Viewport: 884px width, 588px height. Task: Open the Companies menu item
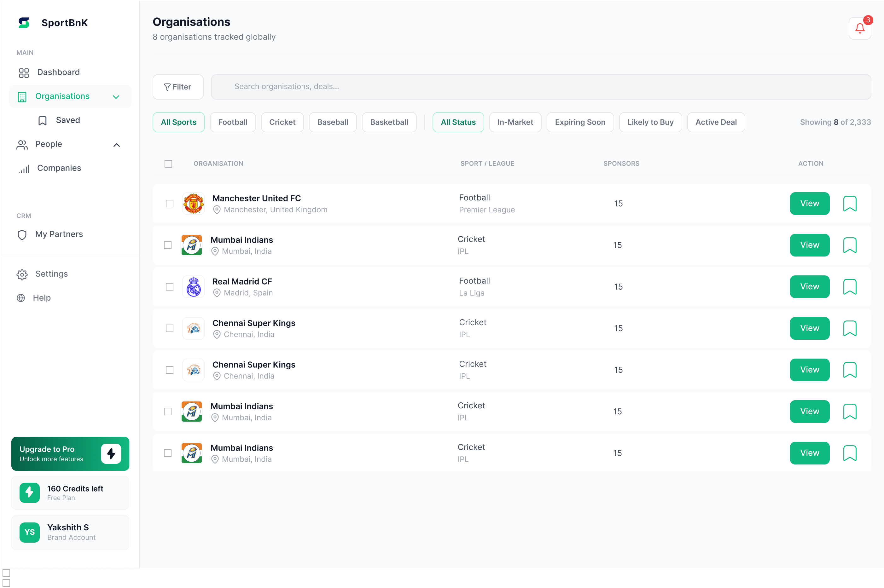point(70,168)
